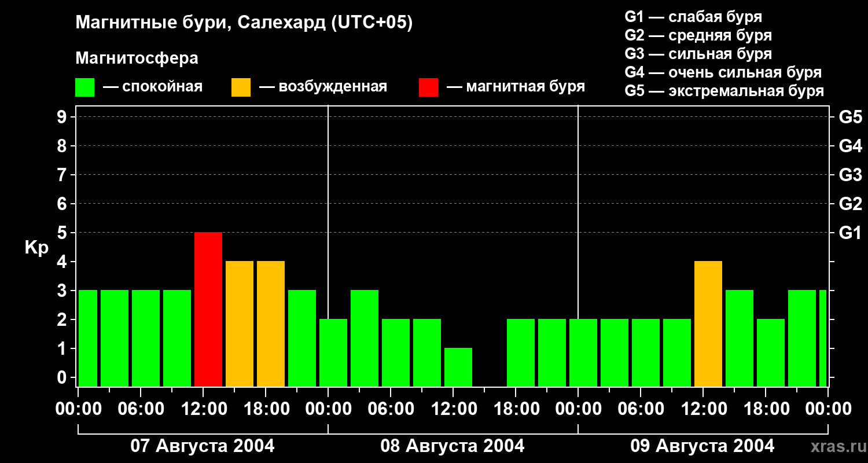868x463 pixels.
Task: Click the text 'G1 — слабая буря'
Action: tap(693, 17)
